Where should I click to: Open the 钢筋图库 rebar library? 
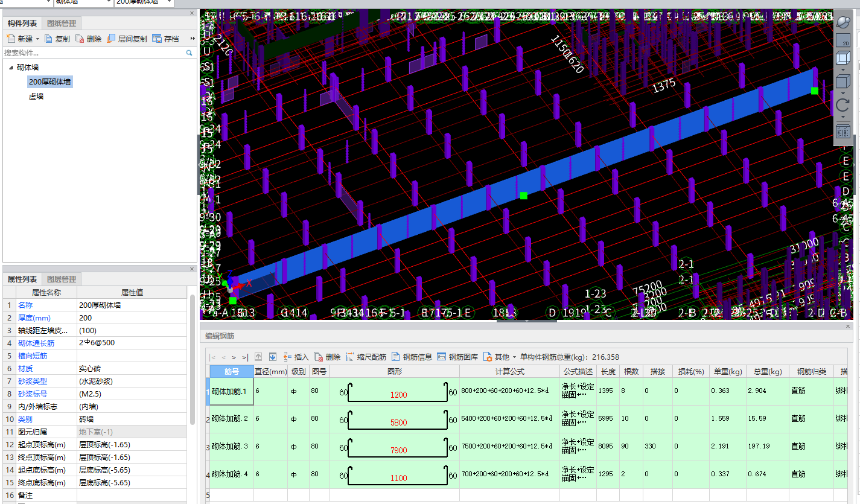[x=457, y=357]
